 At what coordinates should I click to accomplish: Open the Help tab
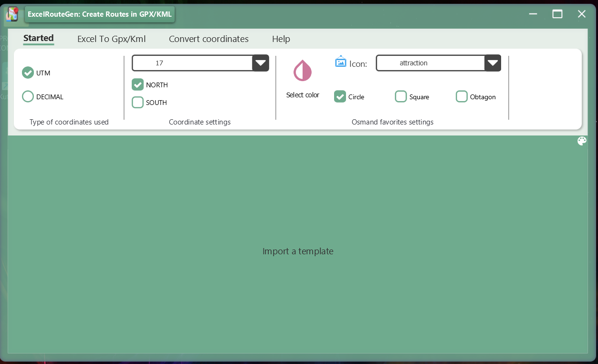click(281, 39)
